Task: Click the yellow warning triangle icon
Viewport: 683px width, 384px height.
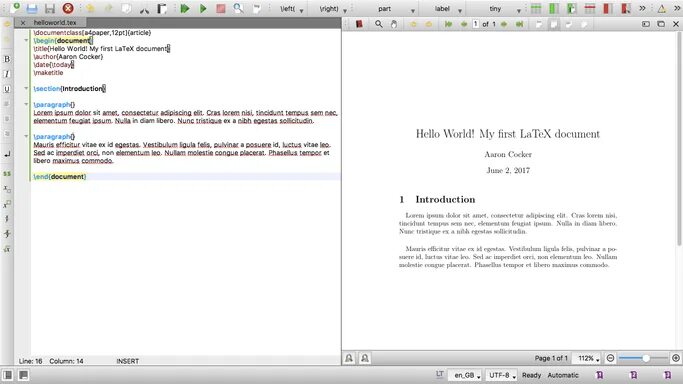Action: click(x=661, y=9)
